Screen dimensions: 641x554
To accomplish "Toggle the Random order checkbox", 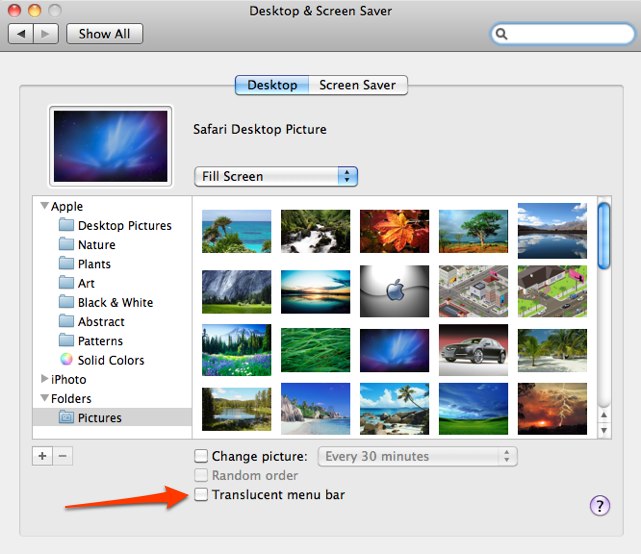I will [201, 475].
